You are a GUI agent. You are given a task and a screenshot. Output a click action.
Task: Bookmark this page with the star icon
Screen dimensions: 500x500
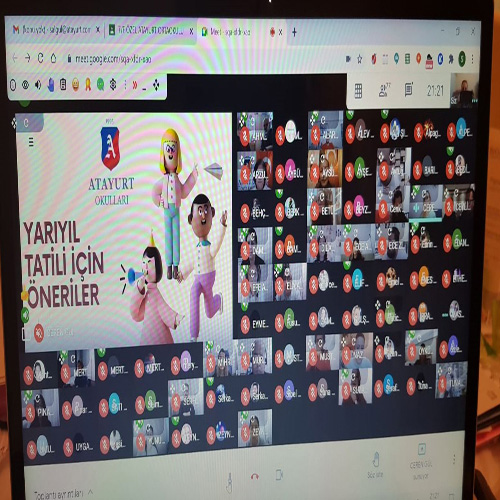[x=360, y=59]
